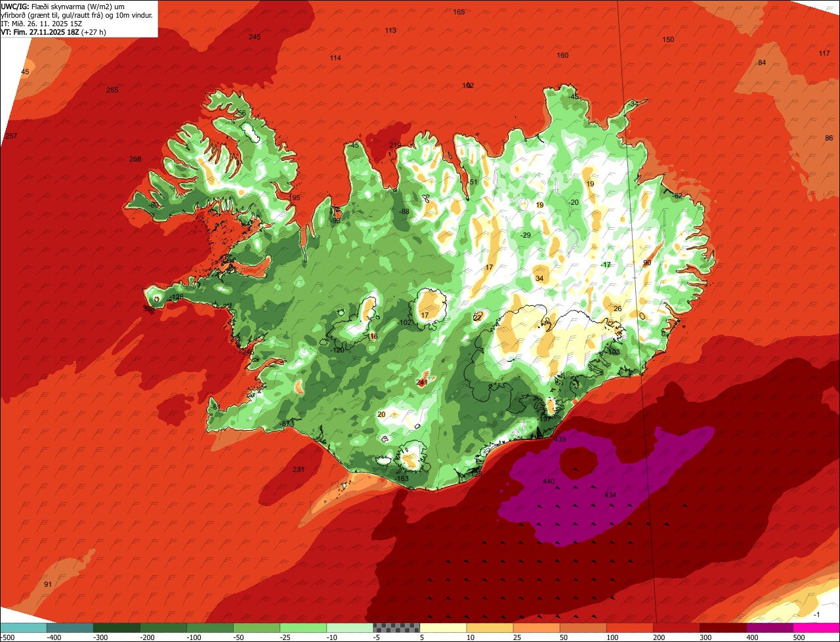Click legend swatch between 50 and 100
Screen dimensions: 840x642
(583, 628)
